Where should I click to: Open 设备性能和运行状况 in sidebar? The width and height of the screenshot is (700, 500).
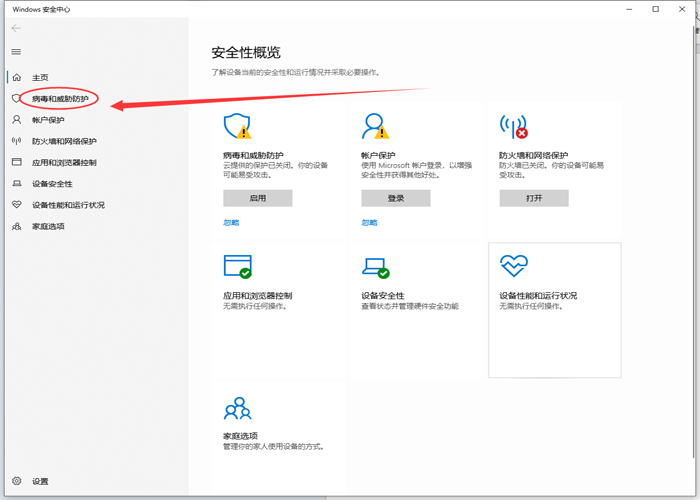coord(68,205)
